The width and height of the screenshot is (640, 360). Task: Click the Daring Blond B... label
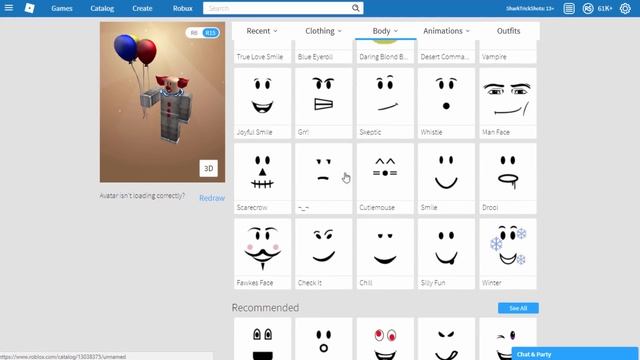pyautogui.click(x=383, y=57)
